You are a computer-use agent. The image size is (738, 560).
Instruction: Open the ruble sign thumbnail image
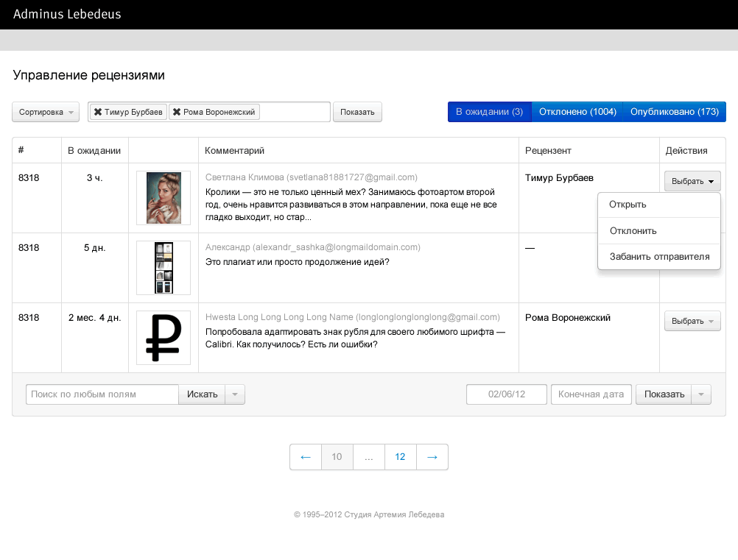tap(163, 338)
